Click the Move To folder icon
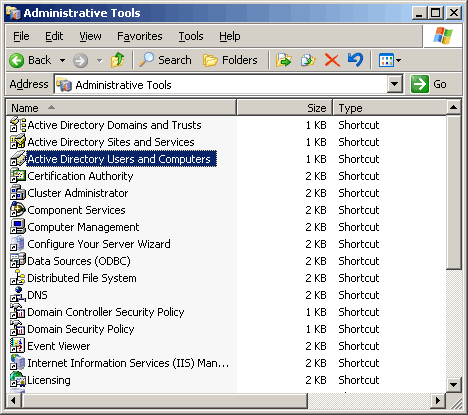The image size is (468, 415). [283, 60]
